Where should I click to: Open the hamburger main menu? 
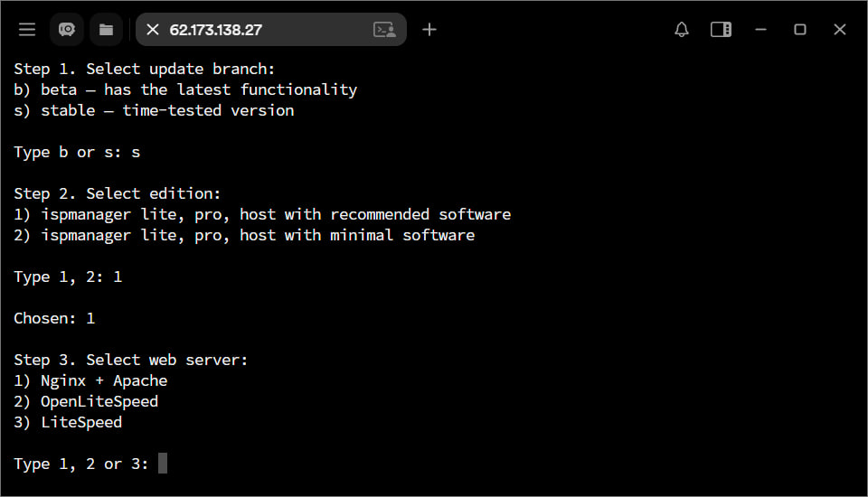27,30
